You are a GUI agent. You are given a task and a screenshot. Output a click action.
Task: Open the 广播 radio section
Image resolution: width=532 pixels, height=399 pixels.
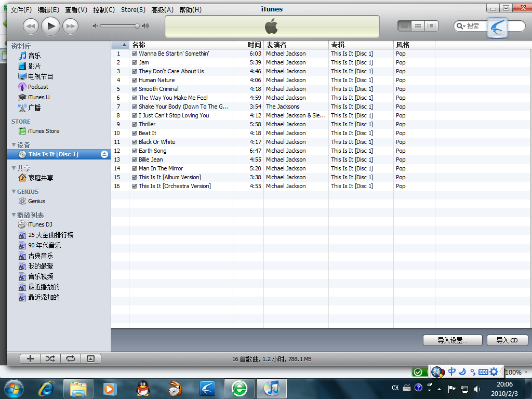[30, 108]
